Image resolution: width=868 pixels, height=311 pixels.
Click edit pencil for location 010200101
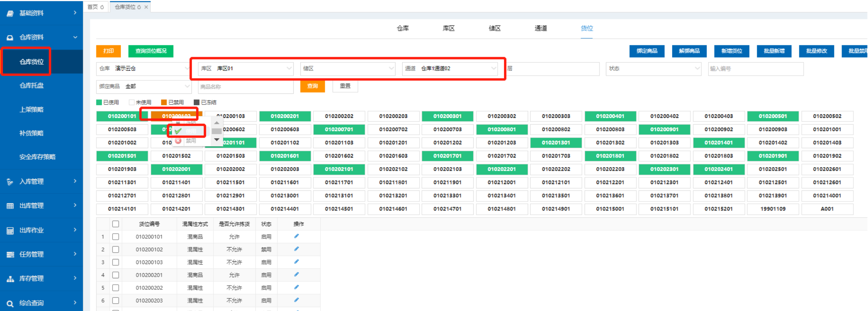pos(296,236)
